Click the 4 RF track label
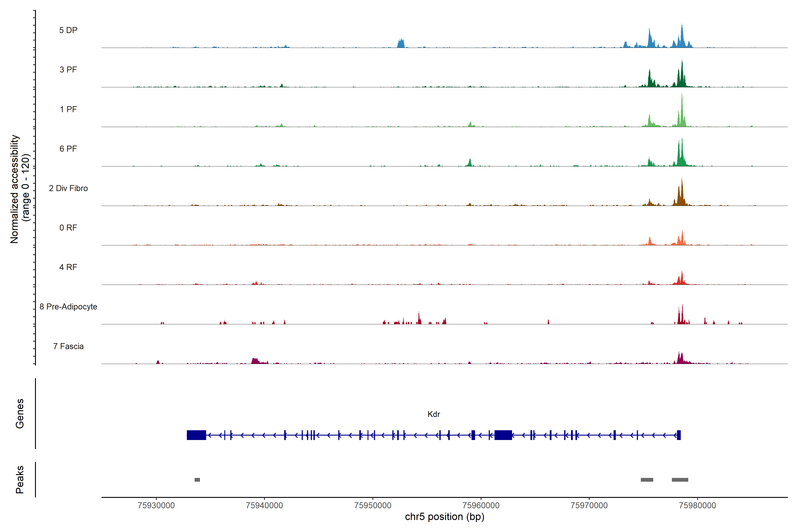Screen dimensions: 798x532 pyautogui.click(x=68, y=267)
